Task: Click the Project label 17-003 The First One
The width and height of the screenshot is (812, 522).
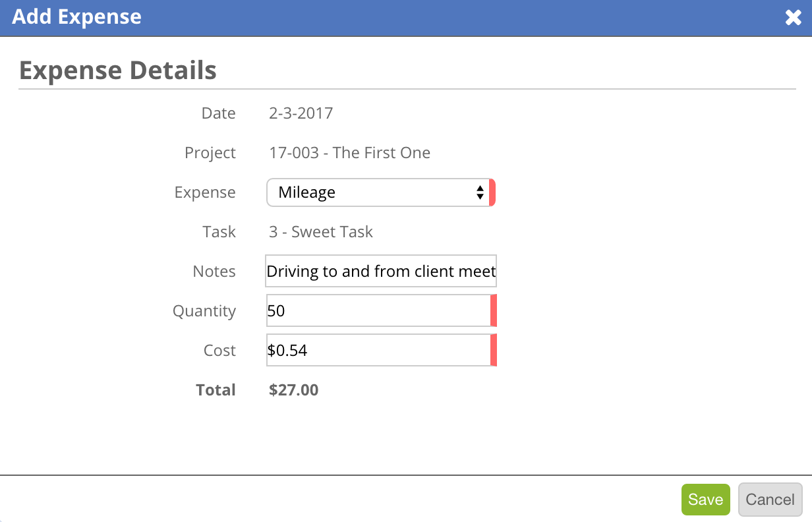Action: [x=347, y=152]
